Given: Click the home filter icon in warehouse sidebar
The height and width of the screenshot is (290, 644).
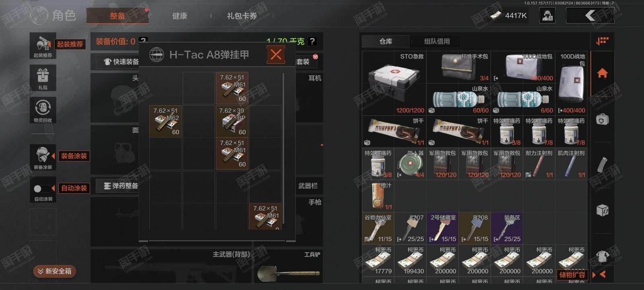Looking at the screenshot, I should click(602, 73).
